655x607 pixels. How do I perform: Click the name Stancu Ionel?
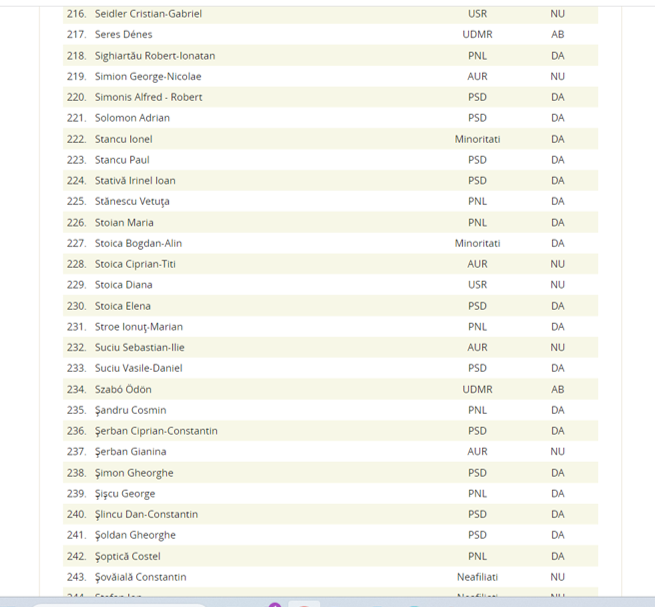(x=123, y=139)
